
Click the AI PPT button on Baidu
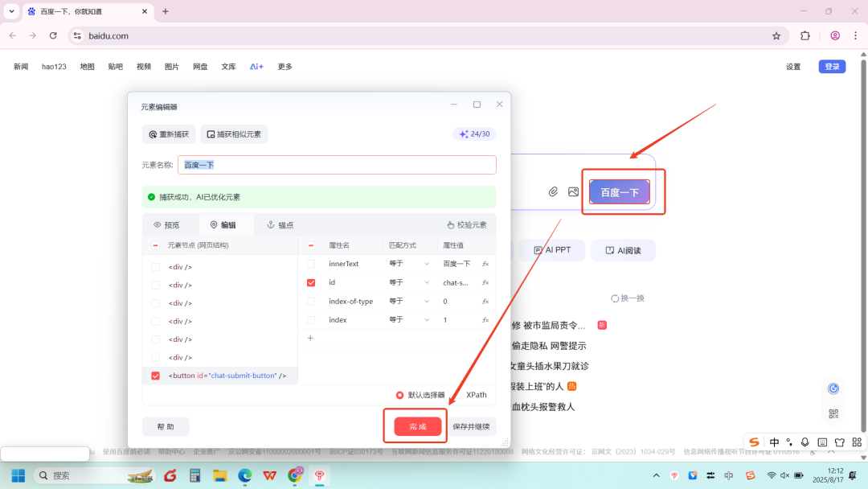(x=552, y=250)
